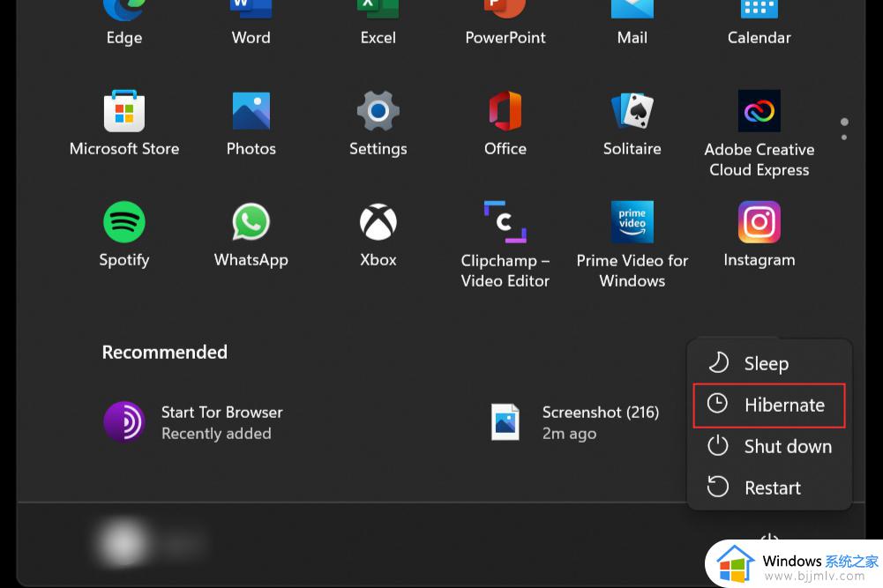This screenshot has width=883, height=588.
Task: Open the Settings gear app
Action: [x=378, y=123]
